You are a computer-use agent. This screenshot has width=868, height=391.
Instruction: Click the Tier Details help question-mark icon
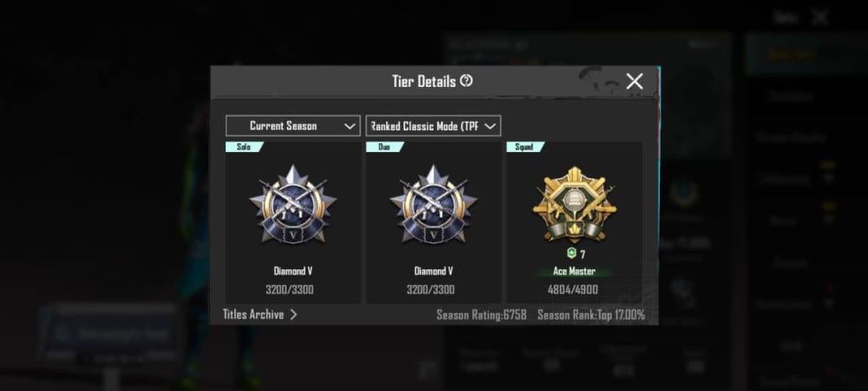466,81
